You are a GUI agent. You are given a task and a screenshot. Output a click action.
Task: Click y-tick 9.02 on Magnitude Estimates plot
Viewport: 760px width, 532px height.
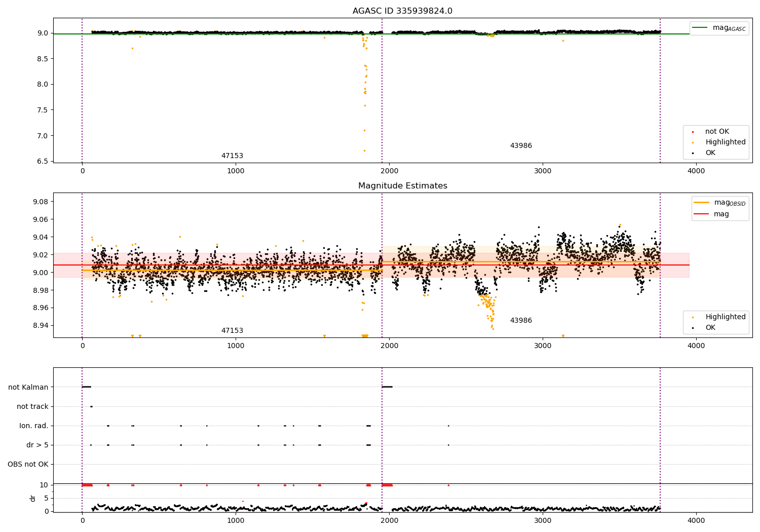41,255
